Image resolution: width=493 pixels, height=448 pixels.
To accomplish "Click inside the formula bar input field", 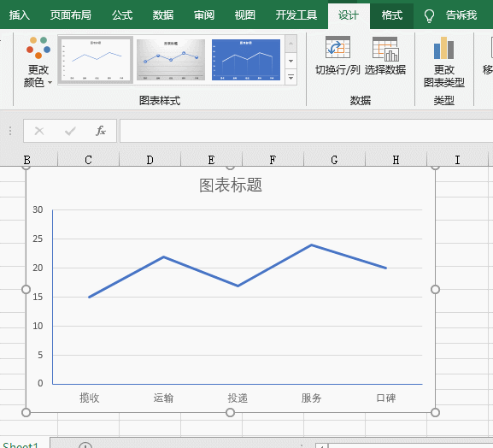I will pos(306,131).
